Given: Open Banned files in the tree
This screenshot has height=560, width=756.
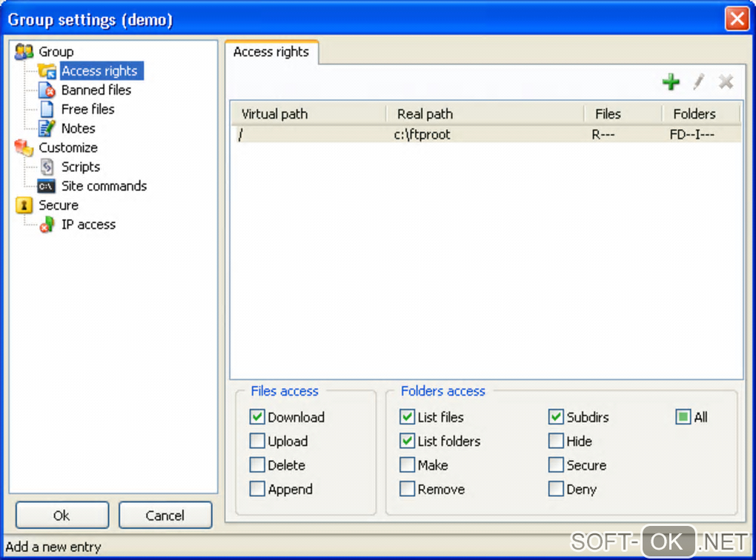Looking at the screenshot, I should point(96,90).
